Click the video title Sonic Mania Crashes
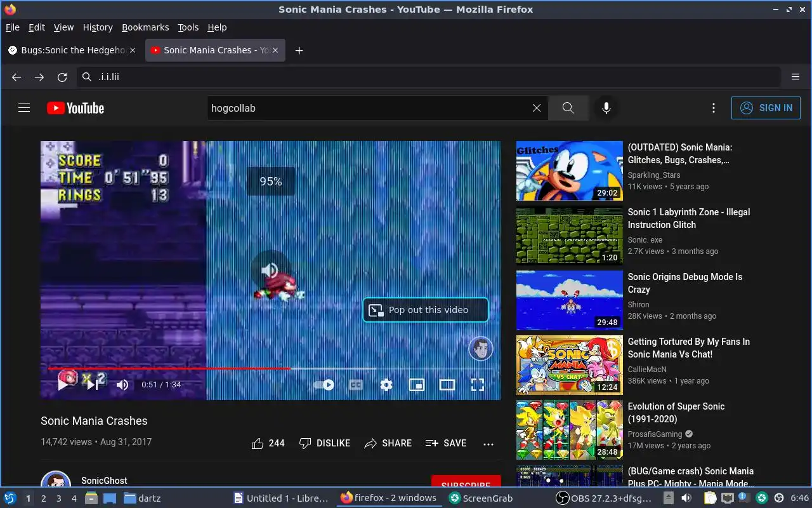Image resolution: width=812 pixels, height=508 pixels. [94, 421]
